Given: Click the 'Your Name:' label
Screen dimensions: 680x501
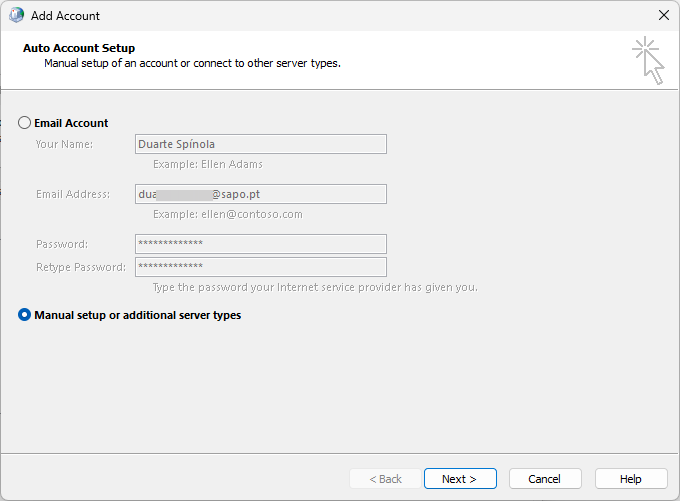Looking at the screenshot, I should 64,144.
